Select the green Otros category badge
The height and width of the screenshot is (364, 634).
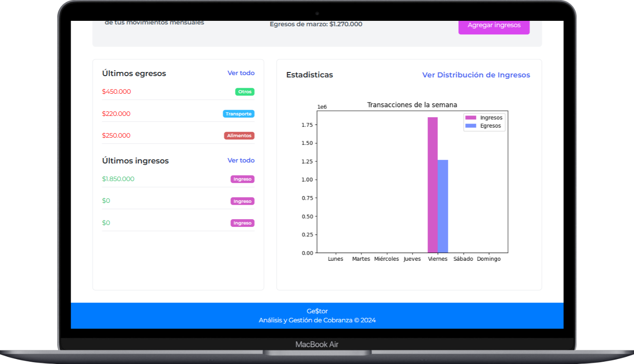[x=245, y=92]
